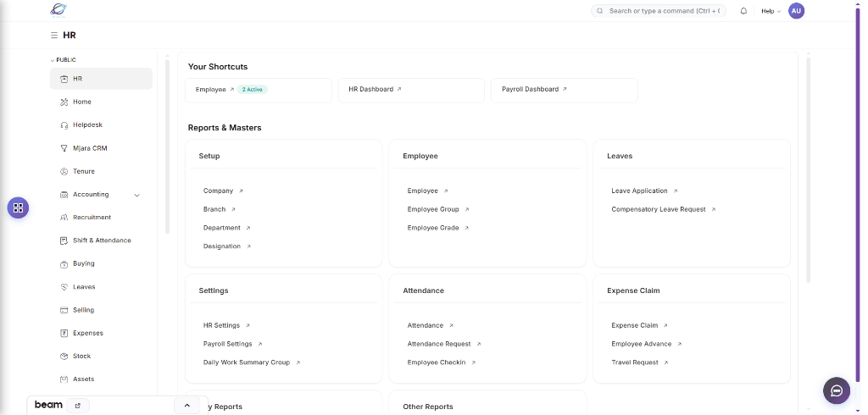The height and width of the screenshot is (415, 868).
Task: Click the Recruitment sidebar icon
Action: [x=64, y=218]
